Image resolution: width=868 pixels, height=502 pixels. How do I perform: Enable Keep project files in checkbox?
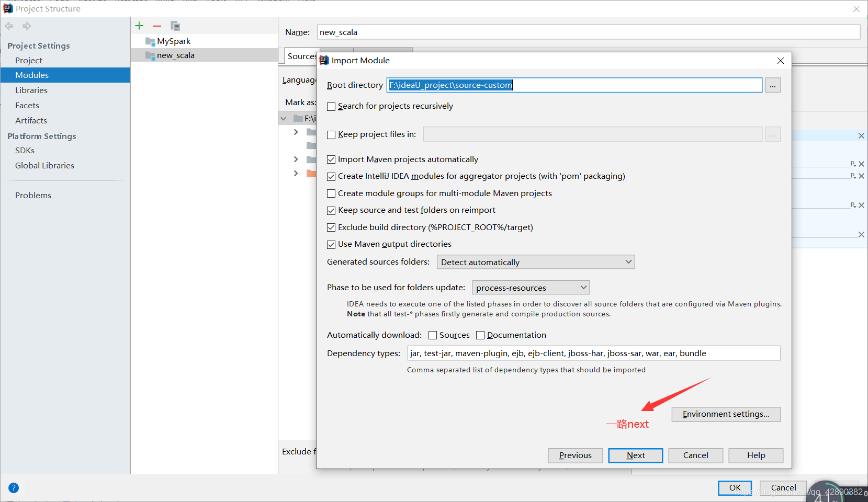point(331,135)
